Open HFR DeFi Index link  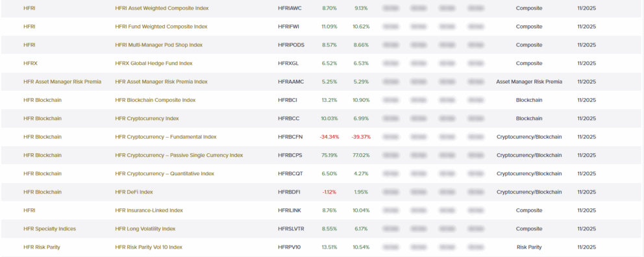pyautogui.click(x=134, y=192)
